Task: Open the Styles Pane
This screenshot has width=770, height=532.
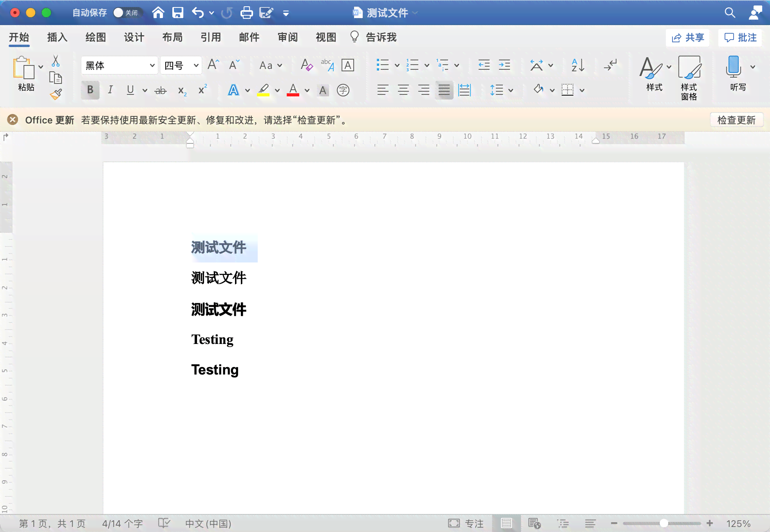Action: click(x=689, y=78)
